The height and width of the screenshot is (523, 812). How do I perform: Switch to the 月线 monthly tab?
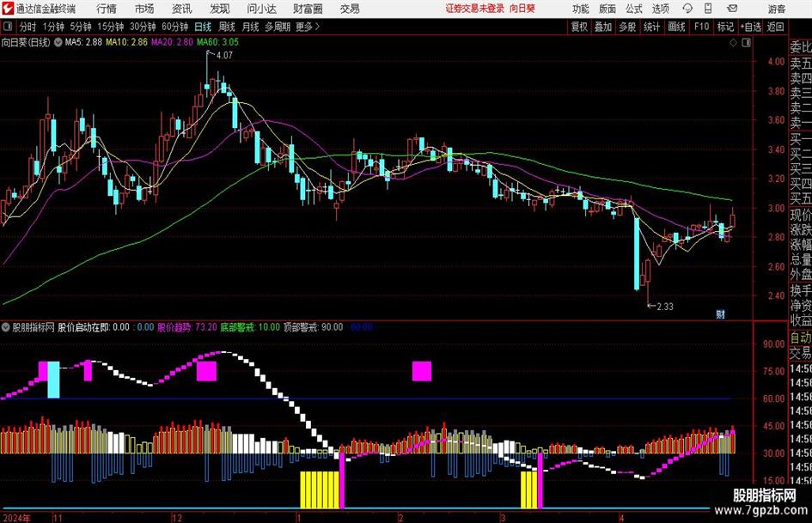tap(250, 27)
